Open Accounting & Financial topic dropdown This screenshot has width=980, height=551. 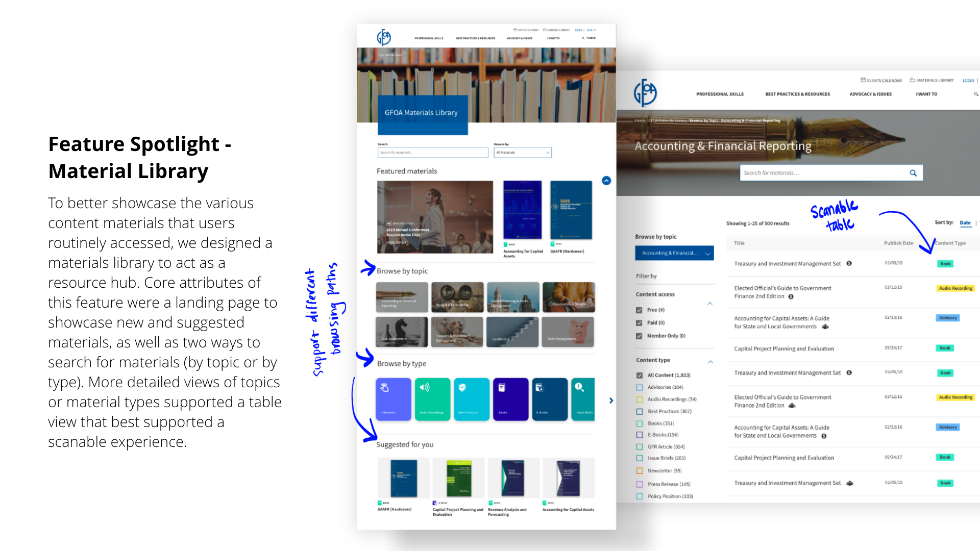[674, 253]
